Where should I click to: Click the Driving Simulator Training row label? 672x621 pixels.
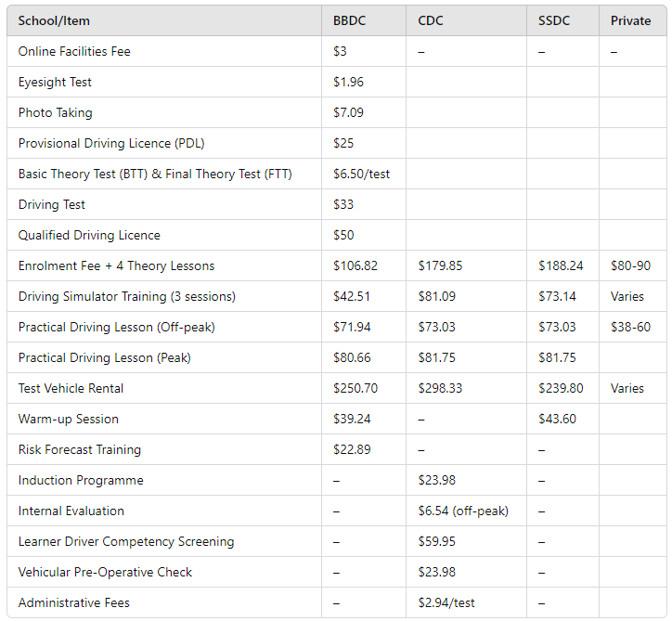pos(127,296)
